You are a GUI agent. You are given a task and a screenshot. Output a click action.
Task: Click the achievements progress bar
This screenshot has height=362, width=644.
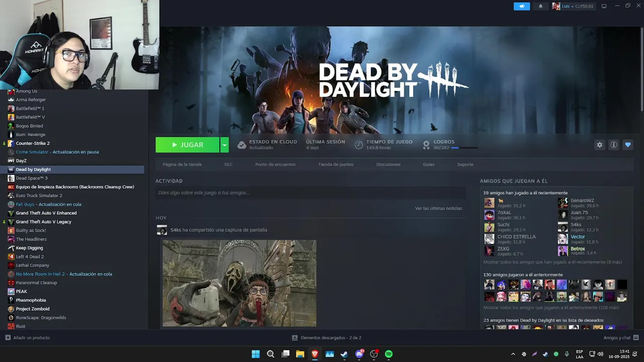464,148
